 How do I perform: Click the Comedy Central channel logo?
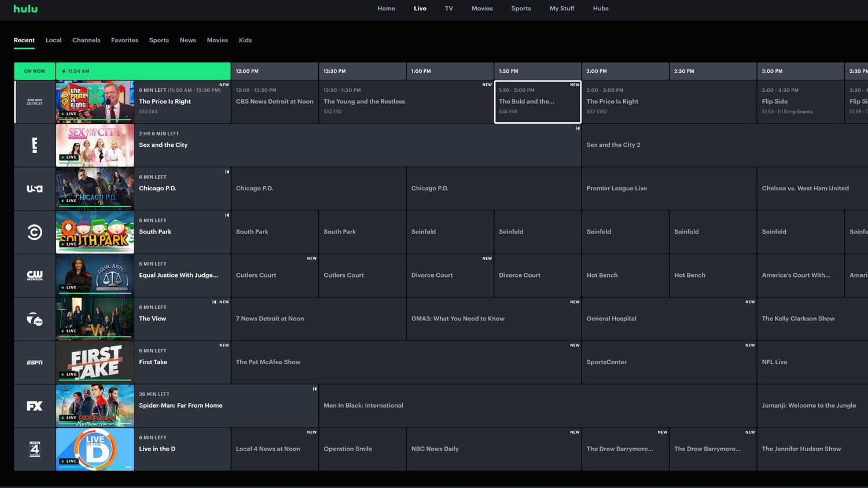click(x=34, y=232)
